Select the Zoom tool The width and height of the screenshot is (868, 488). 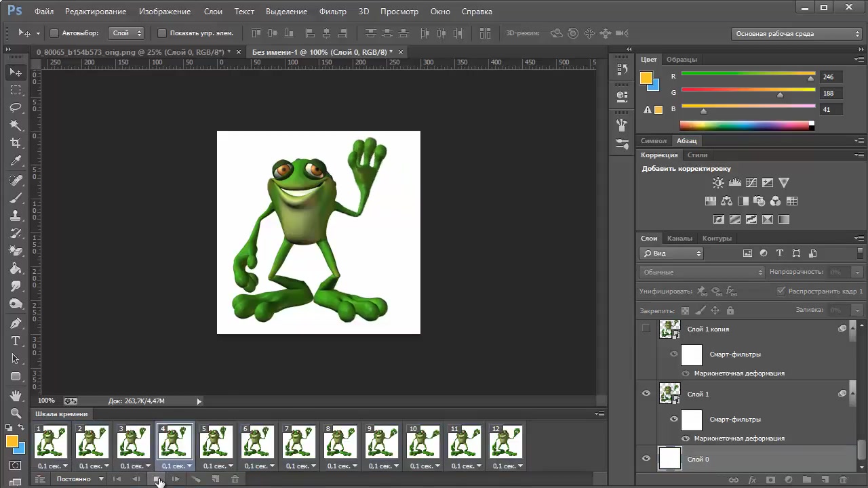[x=16, y=413]
